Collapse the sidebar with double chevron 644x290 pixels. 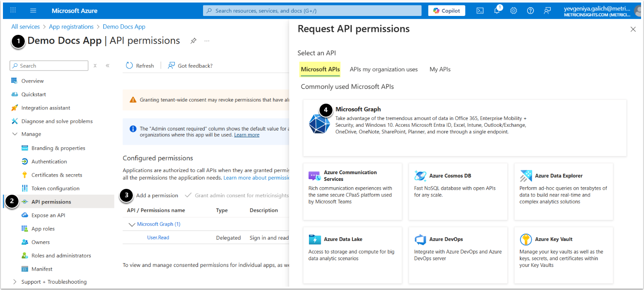pyautogui.click(x=108, y=66)
